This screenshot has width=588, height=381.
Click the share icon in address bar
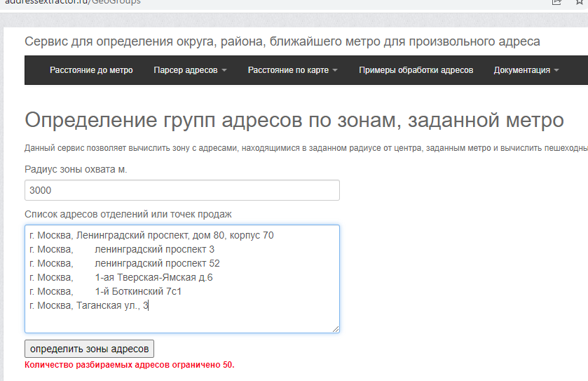tap(556, 2)
